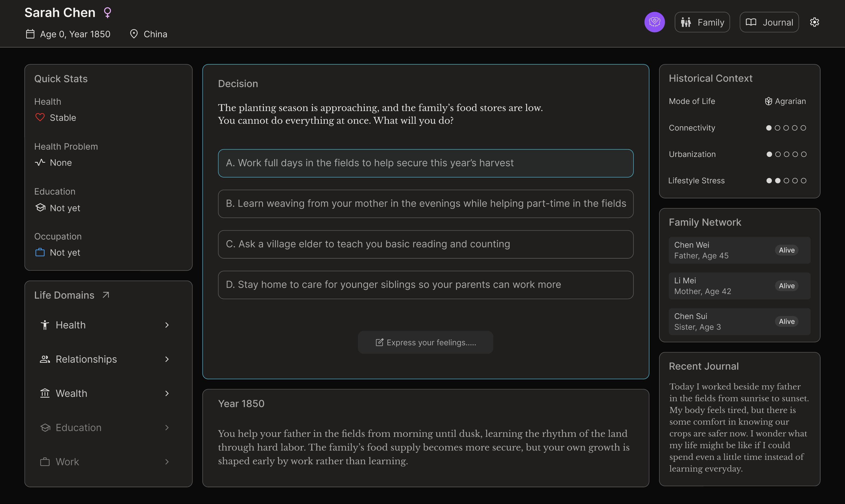
Task: Click the Year 1850 heading
Action: click(x=241, y=403)
